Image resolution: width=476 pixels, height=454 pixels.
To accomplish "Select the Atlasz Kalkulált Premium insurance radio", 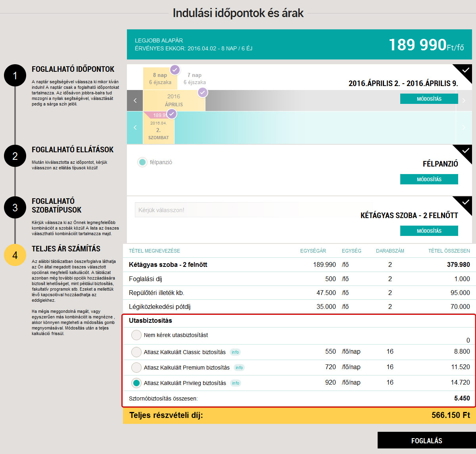I will [136, 368].
